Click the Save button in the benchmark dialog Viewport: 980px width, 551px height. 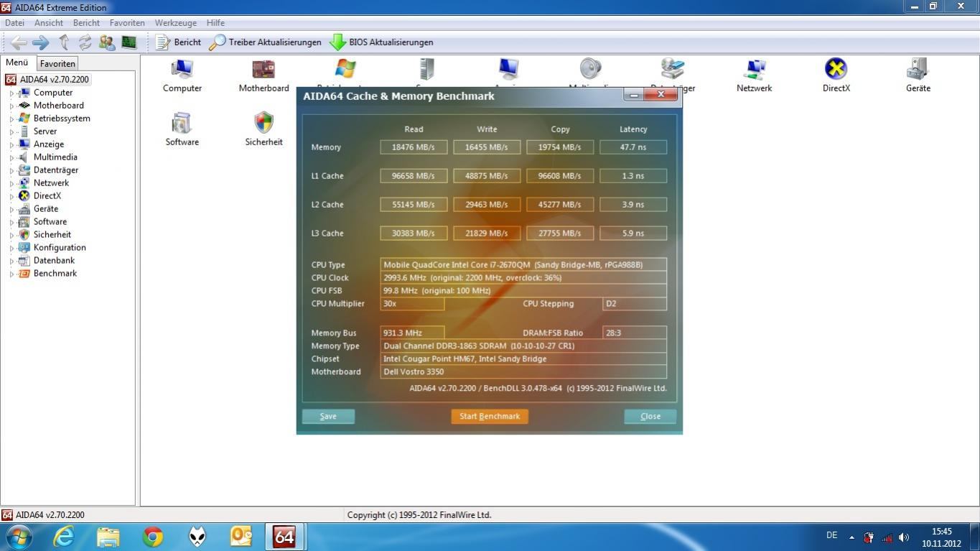tap(328, 417)
